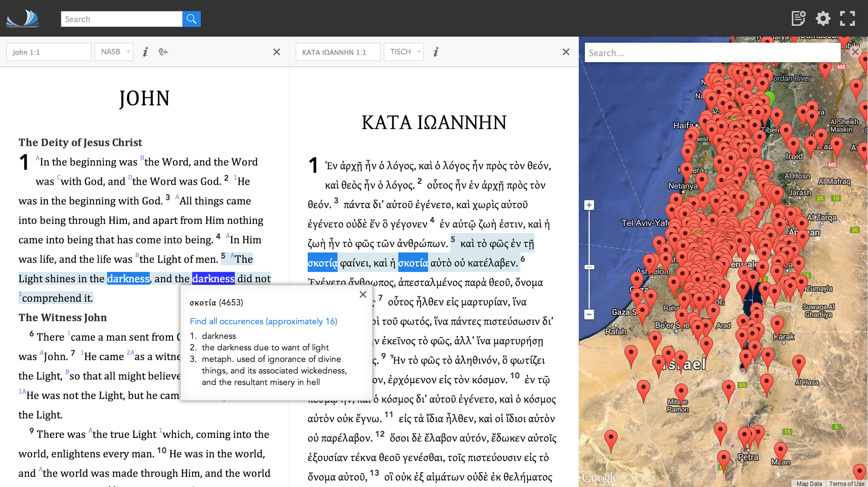Zoom out on the map
Screen dimensions: 868x487
pyautogui.click(x=589, y=314)
